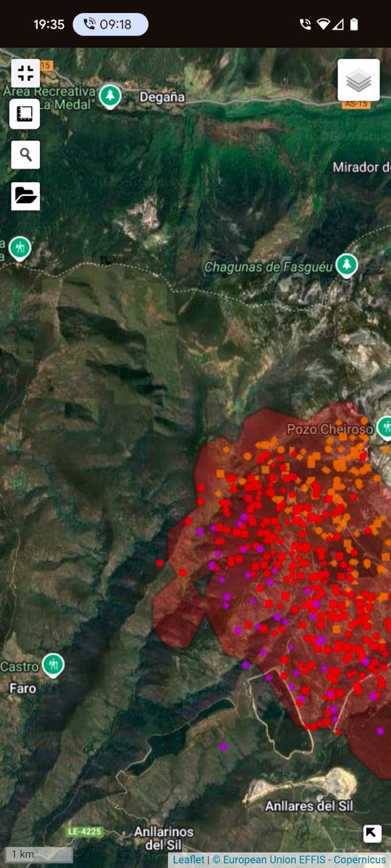Image resolution: width=391 pixels, height=868 pixels.
Task: Tap the LE-4225 road badge
Action: [83, 832]
